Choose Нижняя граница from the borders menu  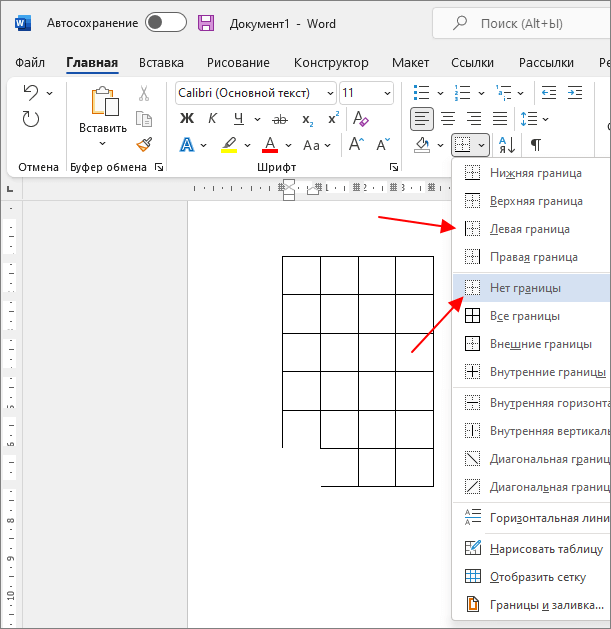click(531, 173)
